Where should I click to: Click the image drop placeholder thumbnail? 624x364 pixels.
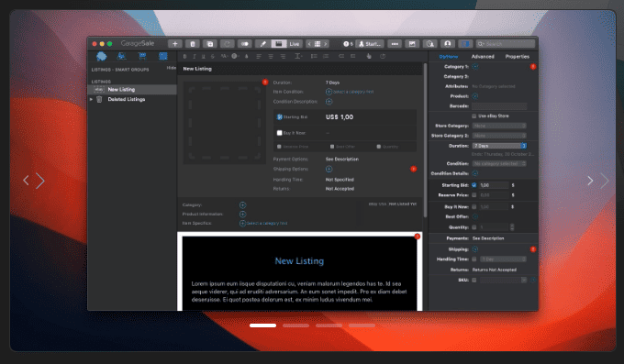pos(225,123)
